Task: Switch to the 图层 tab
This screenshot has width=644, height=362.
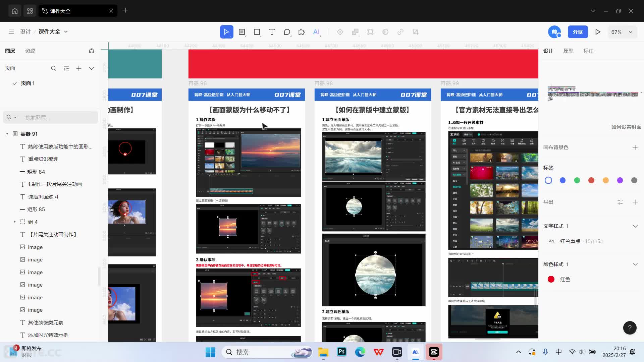Action: tap(10, 51)
